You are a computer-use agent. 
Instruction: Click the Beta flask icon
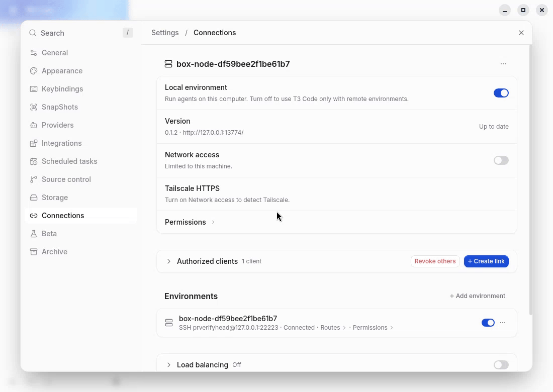34,234
